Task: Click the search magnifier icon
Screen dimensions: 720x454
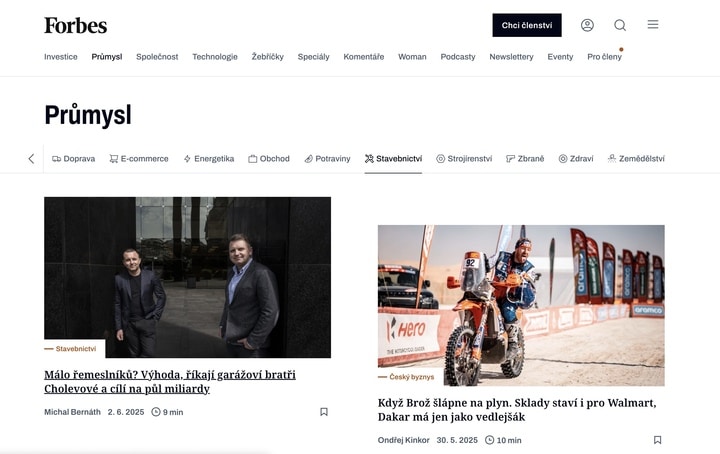Action: coord(620,25)
